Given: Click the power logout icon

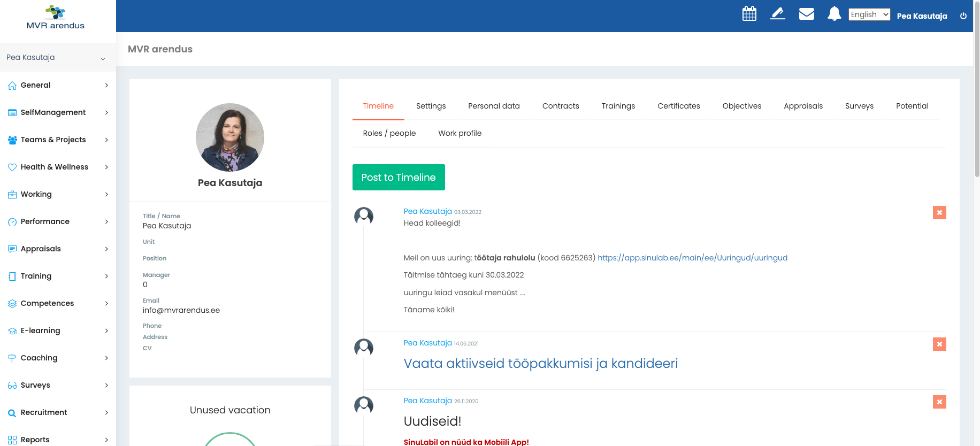Looking at the screenshot, I should tap(963, 16).
